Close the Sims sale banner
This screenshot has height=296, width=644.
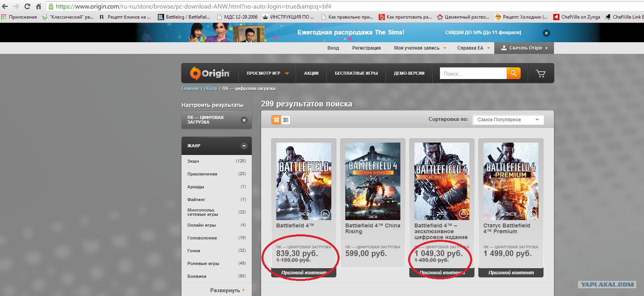click(546, 33)
